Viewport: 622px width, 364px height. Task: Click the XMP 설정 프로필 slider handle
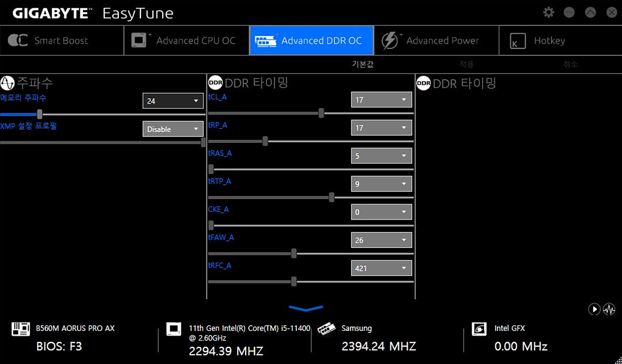[x=203, y=142]
